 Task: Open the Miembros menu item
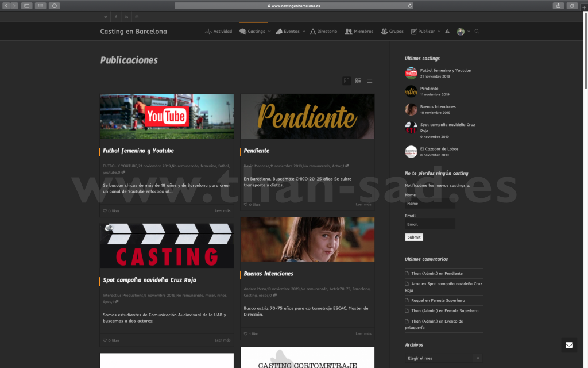point(359,32)
